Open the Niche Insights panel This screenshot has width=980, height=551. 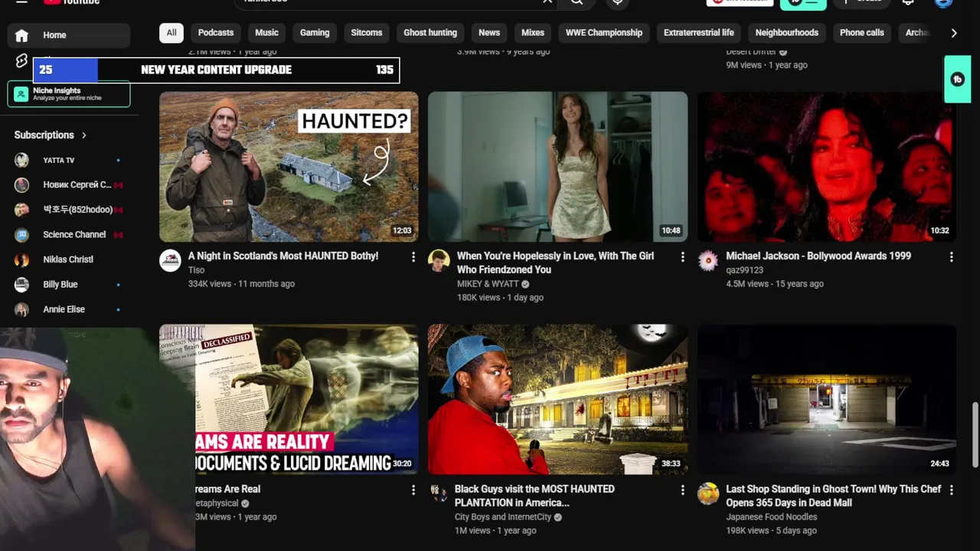coord(69,94)
